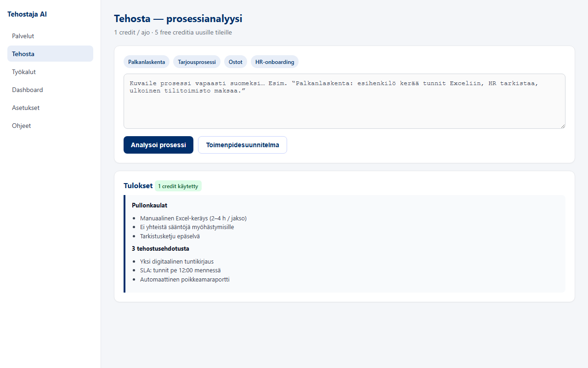Click the Tehostaja AI brand title
Screen dimensions: 588x368
[x=27, y=14]
